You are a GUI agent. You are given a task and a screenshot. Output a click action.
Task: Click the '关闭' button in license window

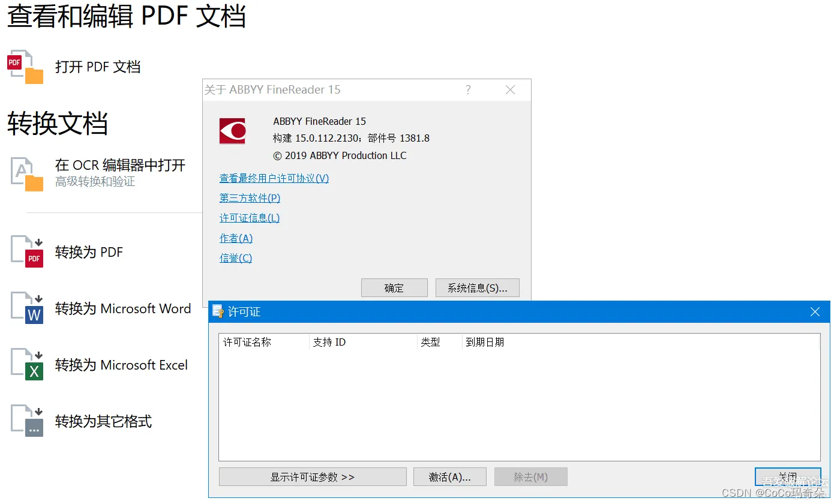(788, 477)
